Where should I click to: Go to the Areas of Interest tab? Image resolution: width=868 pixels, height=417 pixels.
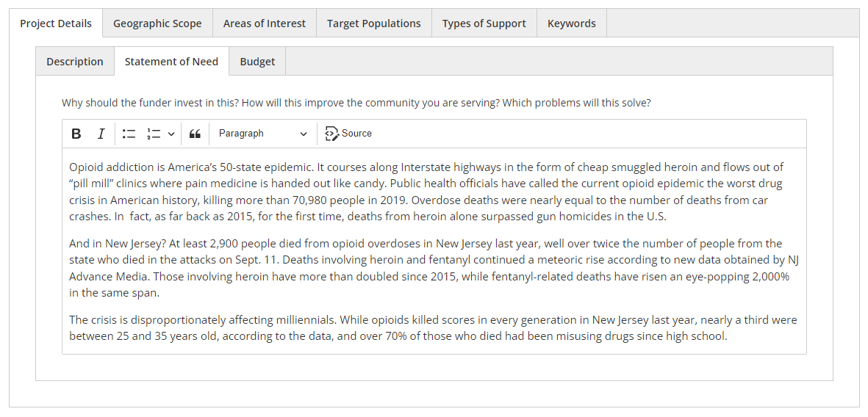click(265, 23)
